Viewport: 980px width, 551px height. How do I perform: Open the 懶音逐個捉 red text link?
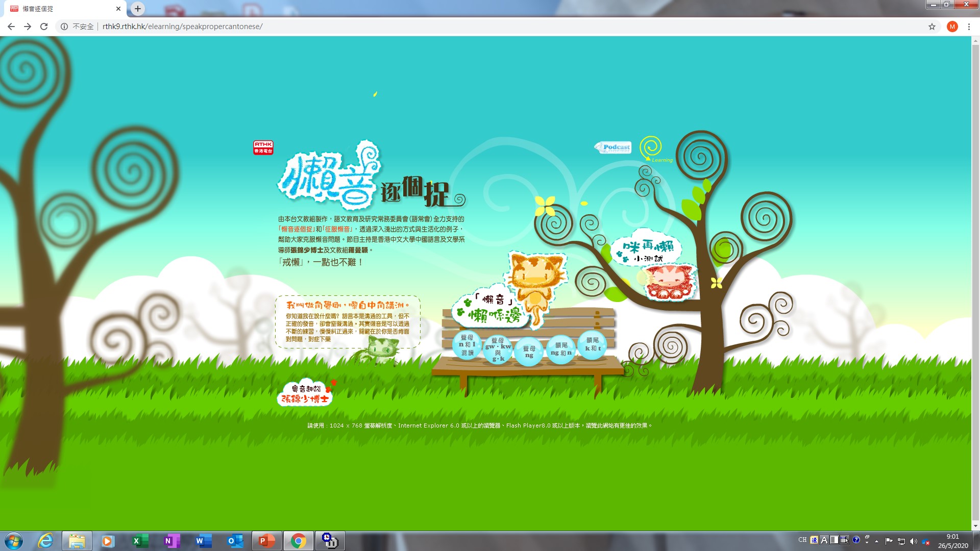[297, 230]
